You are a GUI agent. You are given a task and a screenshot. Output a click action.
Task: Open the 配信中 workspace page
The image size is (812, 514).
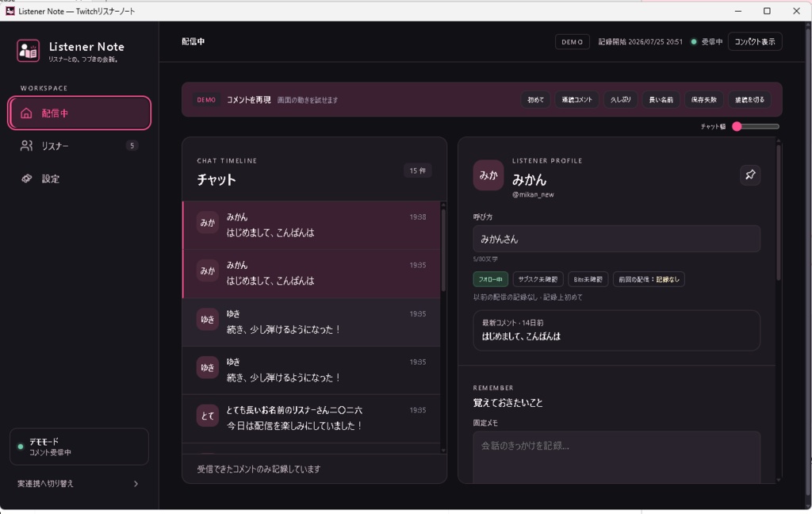point(79,113)
